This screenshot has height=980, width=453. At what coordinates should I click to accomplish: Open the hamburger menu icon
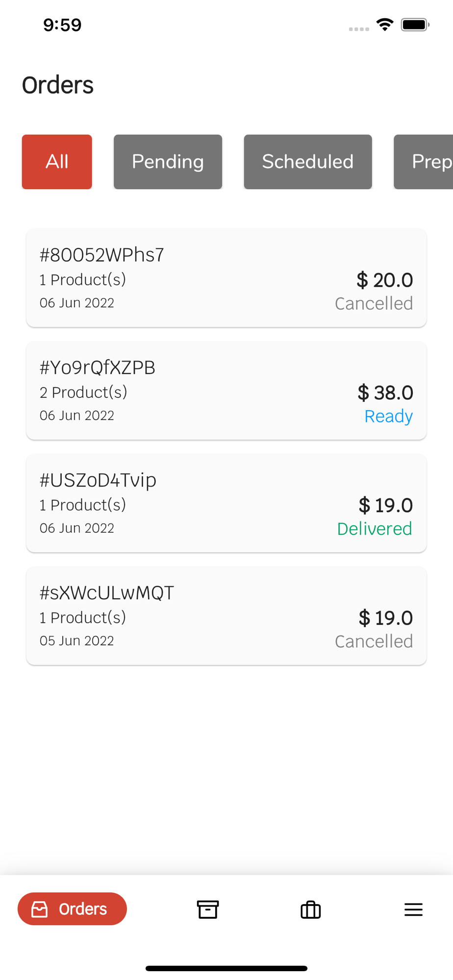click(x=413, y=909)
